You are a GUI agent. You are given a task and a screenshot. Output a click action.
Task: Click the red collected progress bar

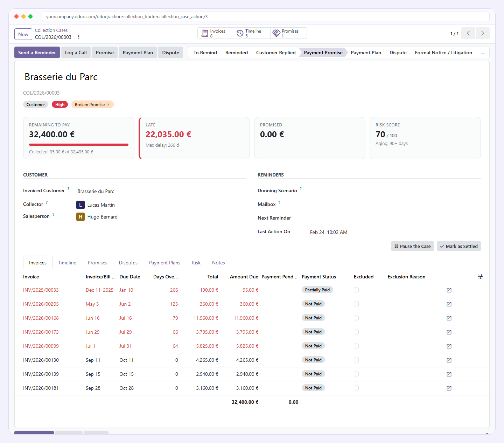click(79, 145)
